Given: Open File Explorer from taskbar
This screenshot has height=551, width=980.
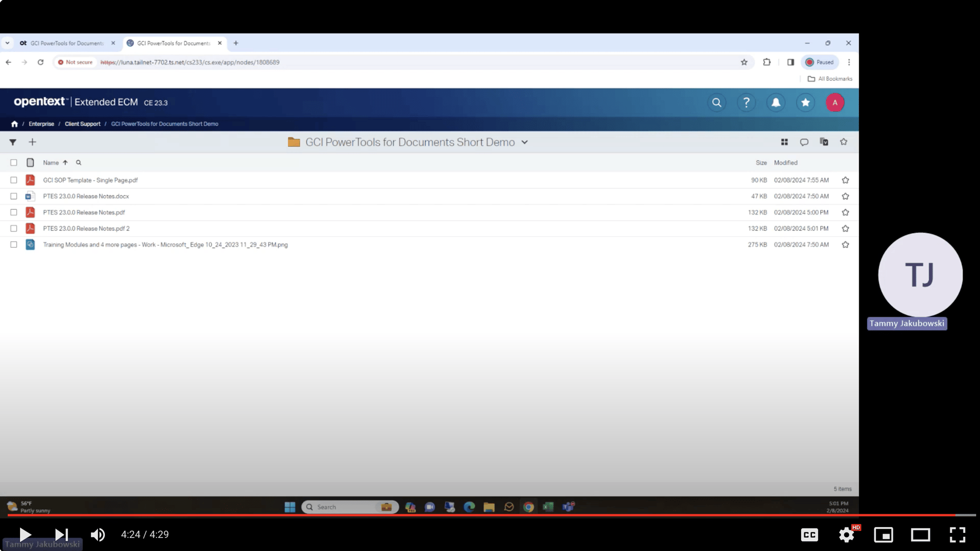Looking at the screenshot, I should point(489,507).
